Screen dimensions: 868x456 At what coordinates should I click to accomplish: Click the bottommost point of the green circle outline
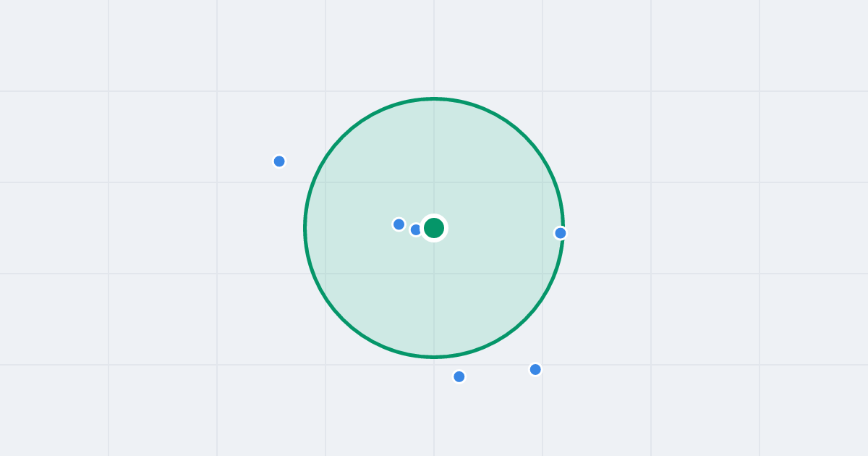pos(434,357)
